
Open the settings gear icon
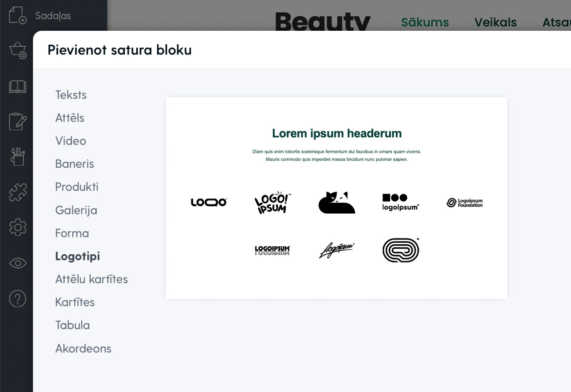(x=18, y=227)
